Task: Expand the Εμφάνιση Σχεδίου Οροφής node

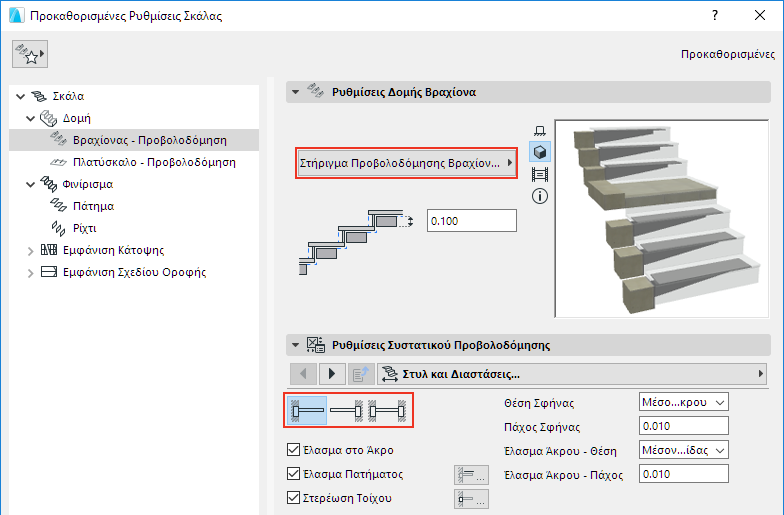Action: [30, 272]
